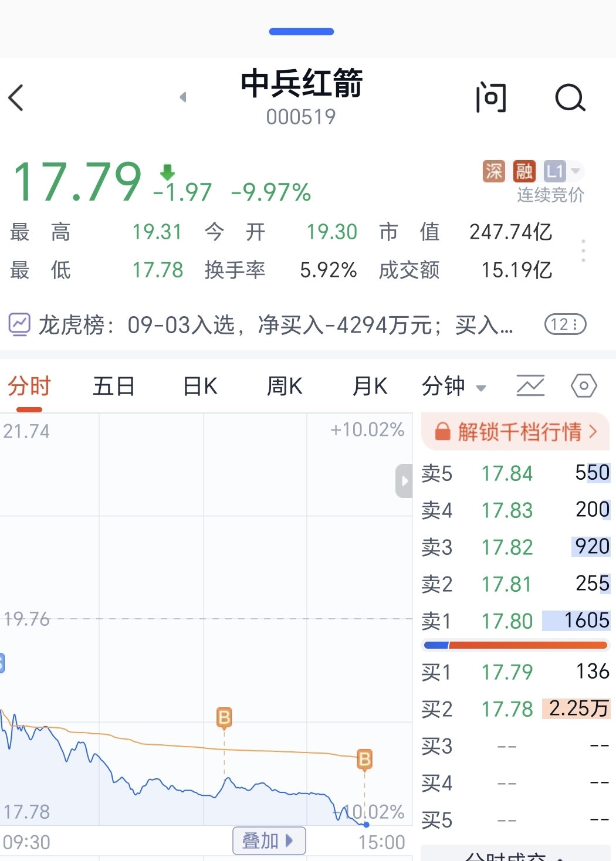The width and height of the screenshot is (616, 861).
Task: Tap the 市值 247.74亿 value
Action: pos(510,232)
